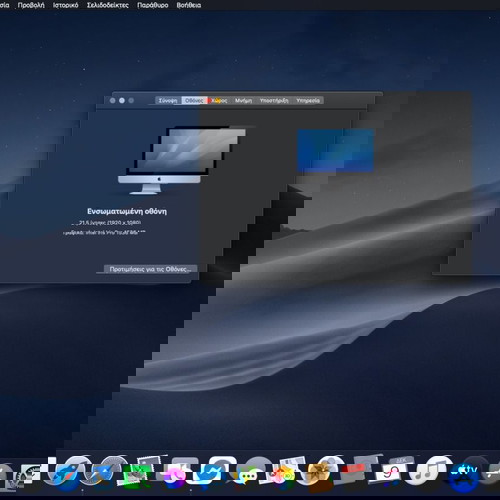The height and width of the screenshot is (500, 500).
Task: Open Music notes icon in Dock
Action: 428,473
